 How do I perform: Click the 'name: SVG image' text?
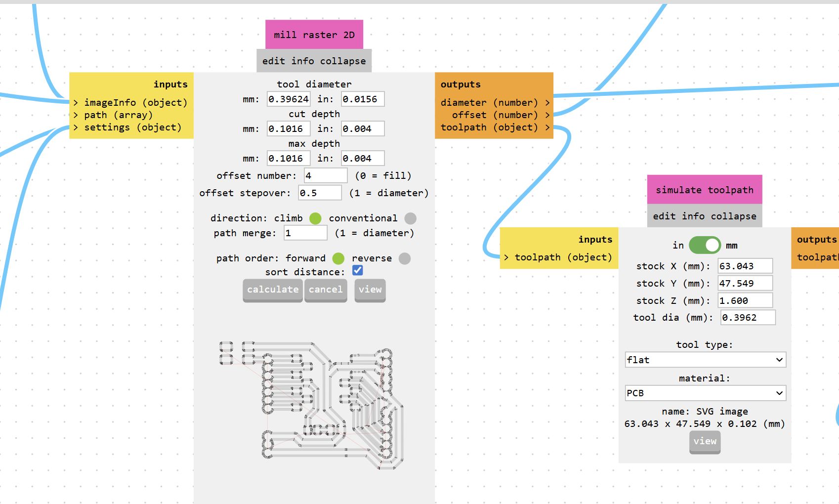705,411
